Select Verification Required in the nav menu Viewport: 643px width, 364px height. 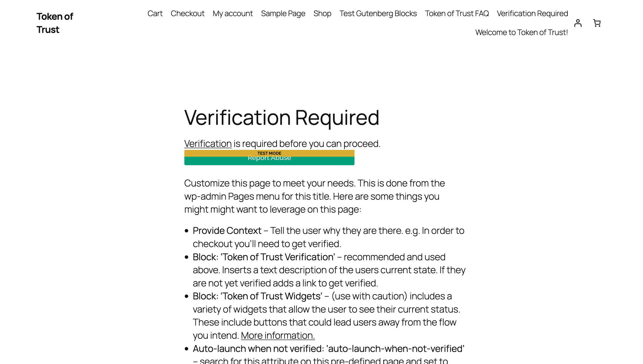(532, 14)
